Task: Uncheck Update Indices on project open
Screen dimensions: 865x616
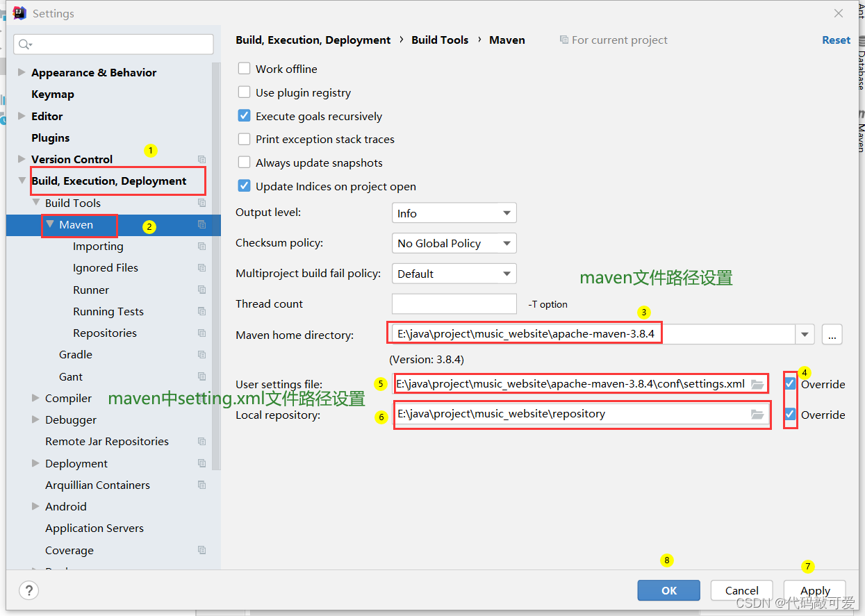Action: (244, 186)
